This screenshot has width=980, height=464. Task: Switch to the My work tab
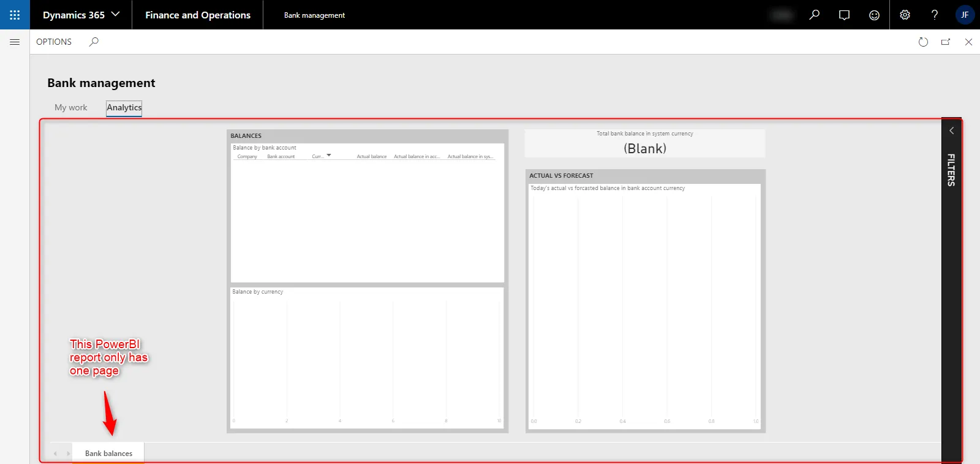coord(71,107)
